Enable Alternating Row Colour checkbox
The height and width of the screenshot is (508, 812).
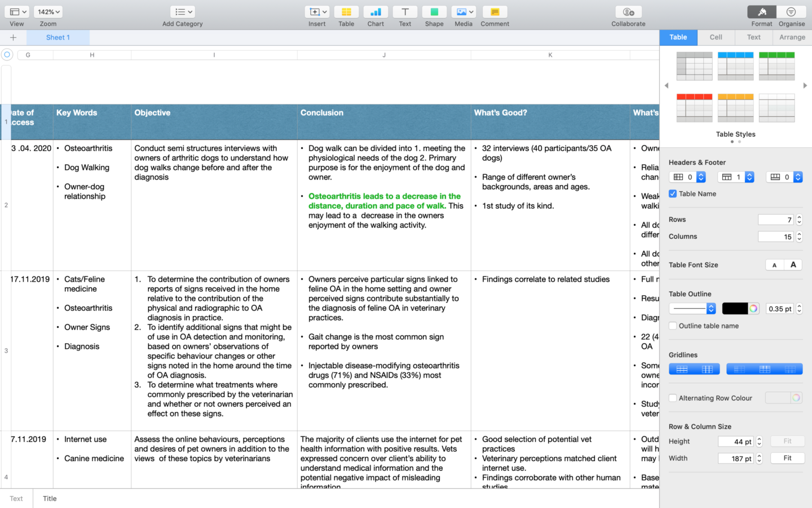point(673,398)
